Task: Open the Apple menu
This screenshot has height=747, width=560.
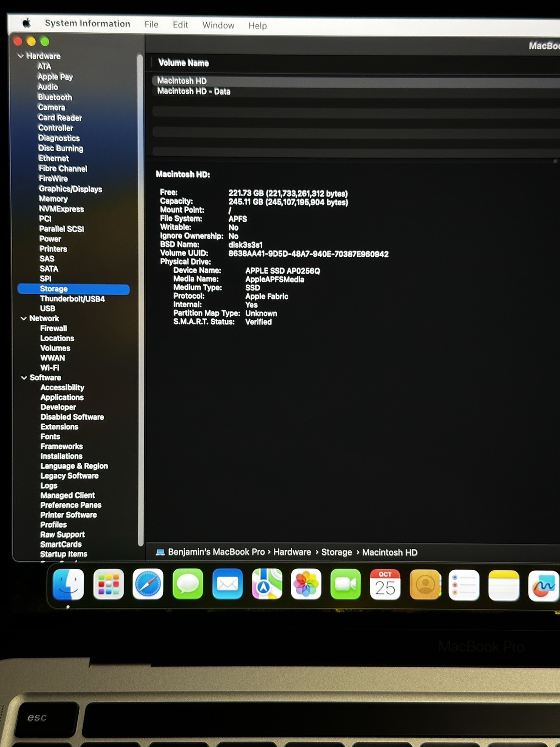Action: [27, 23]
